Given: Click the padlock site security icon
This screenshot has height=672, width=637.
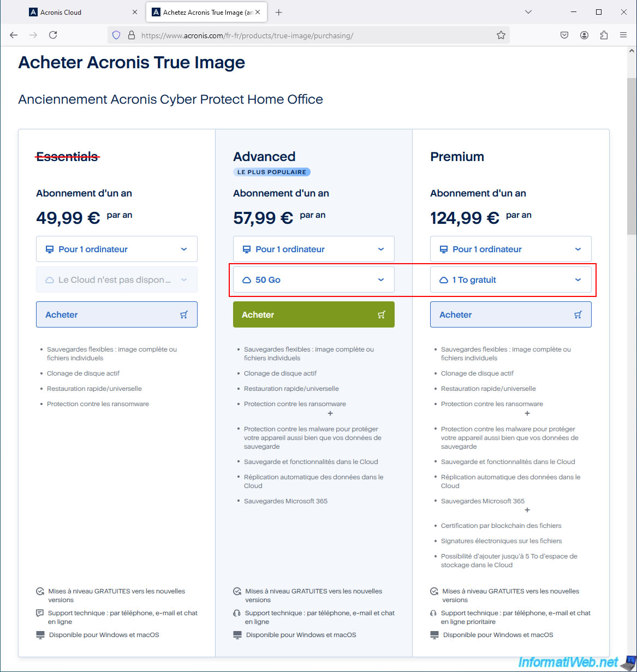Looking at the screenshot, I should (131, 35).
